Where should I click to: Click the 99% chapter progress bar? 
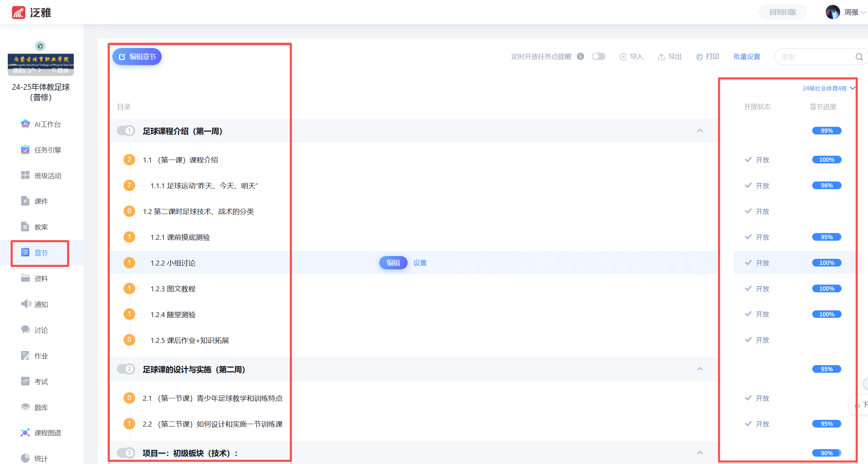pyautogui.click(x=826, y=131)
